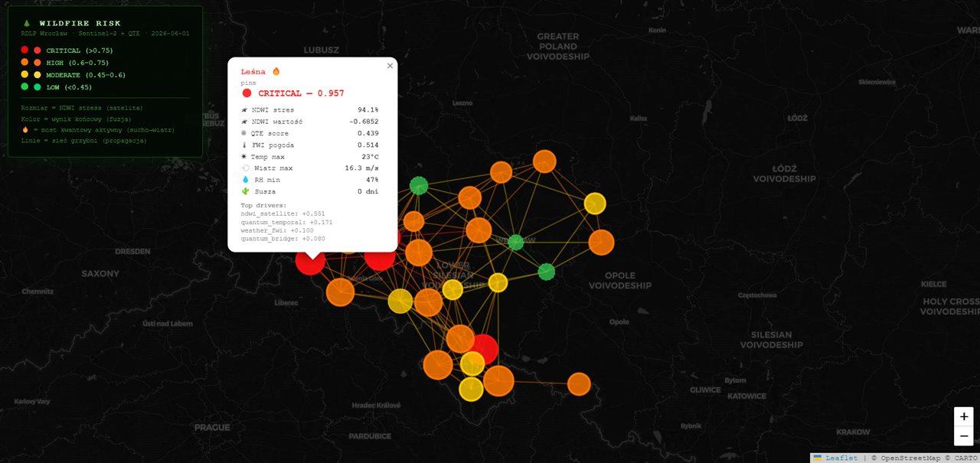Click the satellite icon next to NDWI wartość
980x463 pixels.
[x=244, y=122]
